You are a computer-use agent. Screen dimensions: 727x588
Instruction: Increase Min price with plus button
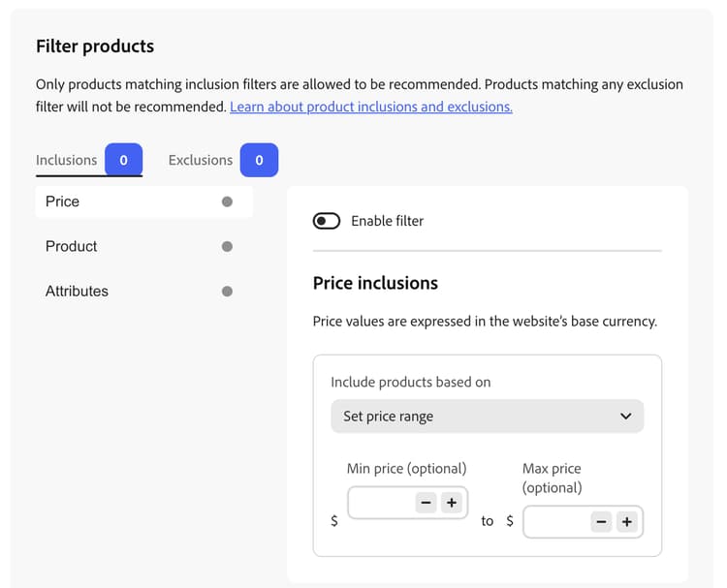point(452,503)
